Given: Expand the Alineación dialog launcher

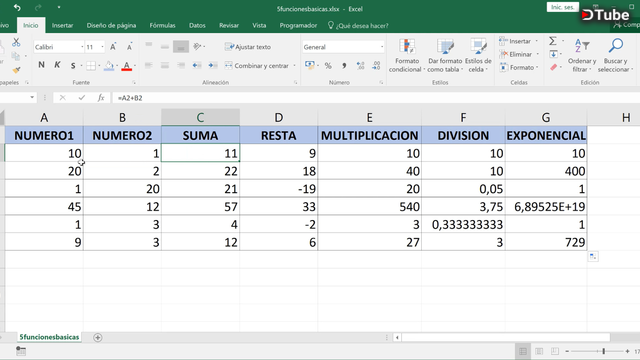Looking at the screenshot, I should pos(295,83).
